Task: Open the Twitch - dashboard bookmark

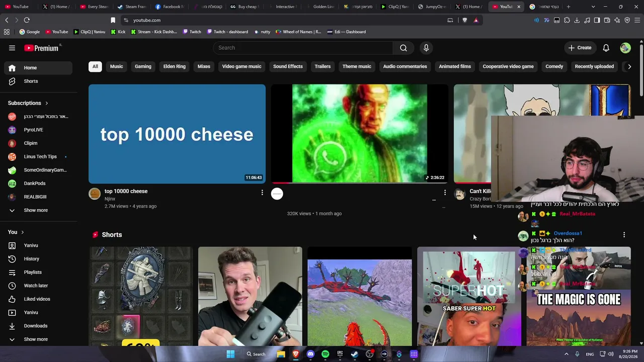Action: 227,32
